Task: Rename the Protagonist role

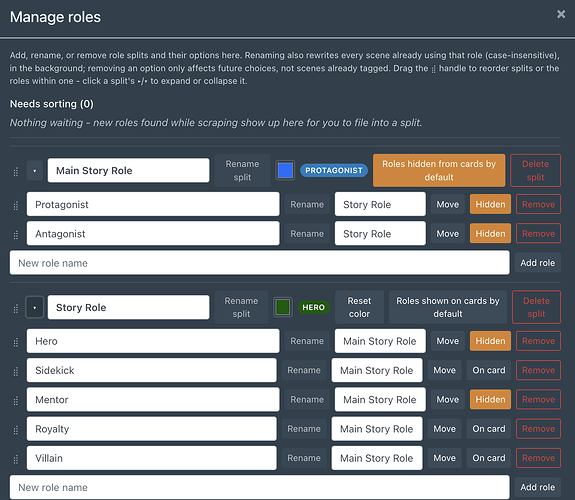Action: click(x=307, y=204)
